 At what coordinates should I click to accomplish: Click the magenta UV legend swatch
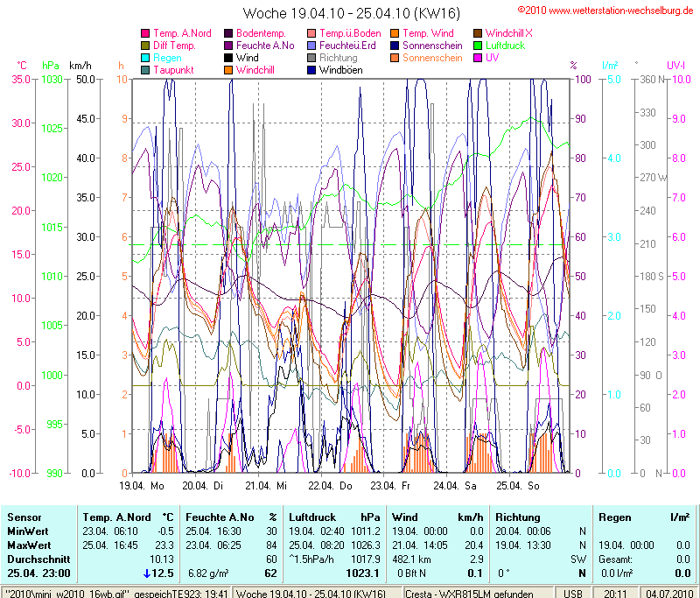click(x=478, y=58)
